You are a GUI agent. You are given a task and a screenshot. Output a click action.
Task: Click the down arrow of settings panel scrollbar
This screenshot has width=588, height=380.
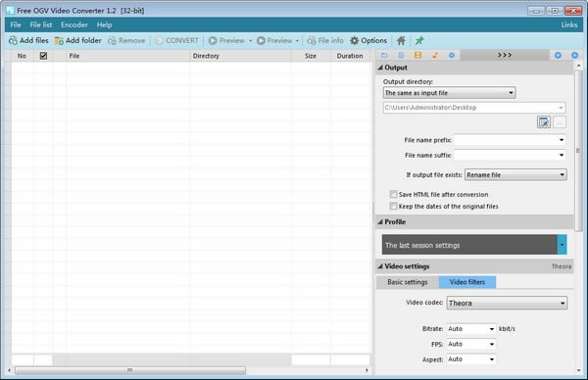[578, 370]
